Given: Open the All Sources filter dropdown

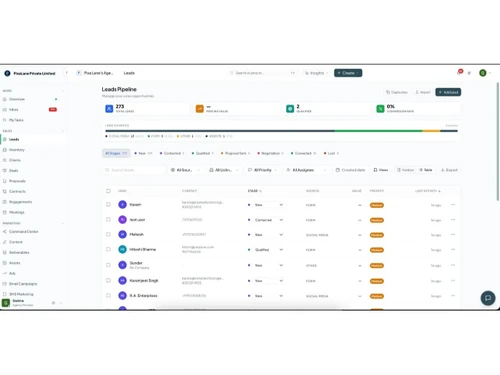Looking at the screenshot, I should point(185,170).
